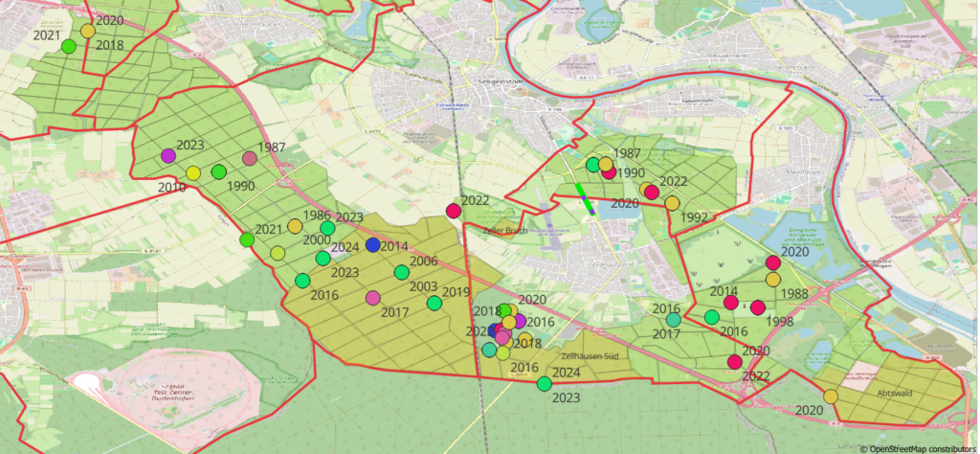Select the pink marker labeled 2017
The image size is (980, 454).
click(373, 298)
